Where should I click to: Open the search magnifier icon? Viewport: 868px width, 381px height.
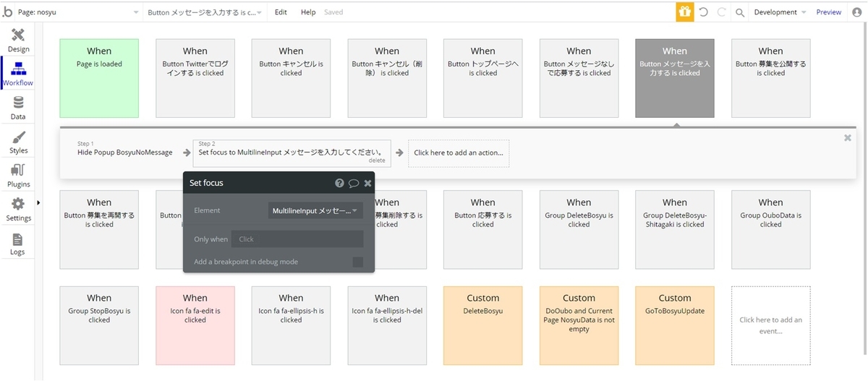tap(739, 12)
